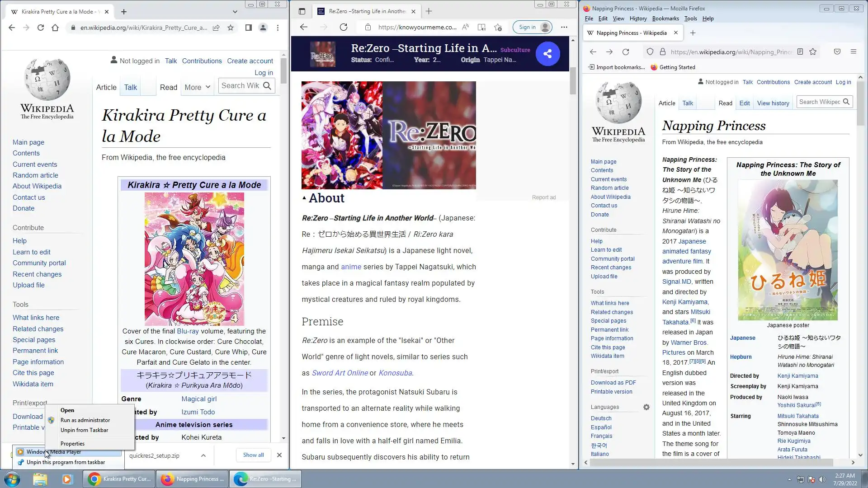Follow the Sword Art Online link

(340, 373)
